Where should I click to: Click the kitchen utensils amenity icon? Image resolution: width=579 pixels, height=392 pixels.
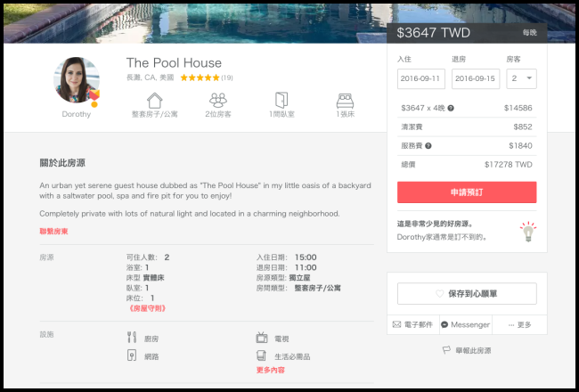(132, 338)
